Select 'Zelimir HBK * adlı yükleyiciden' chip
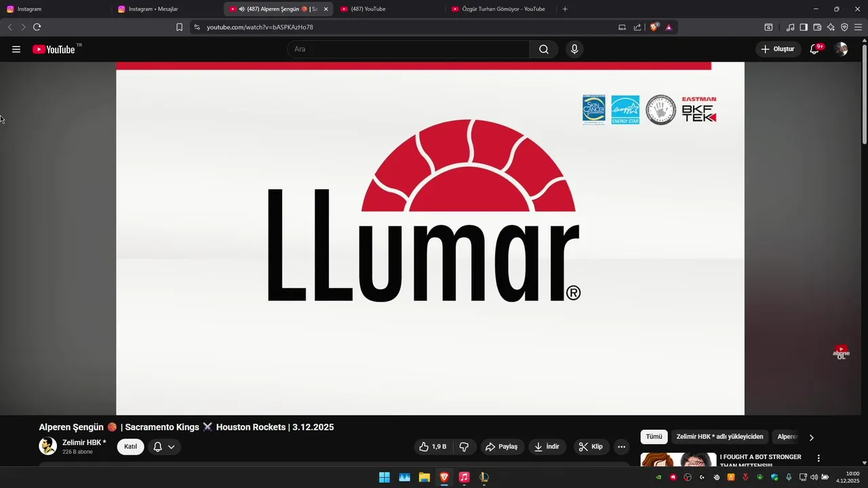The width and height of the screenshot is (868, 488). click(719, 437)
